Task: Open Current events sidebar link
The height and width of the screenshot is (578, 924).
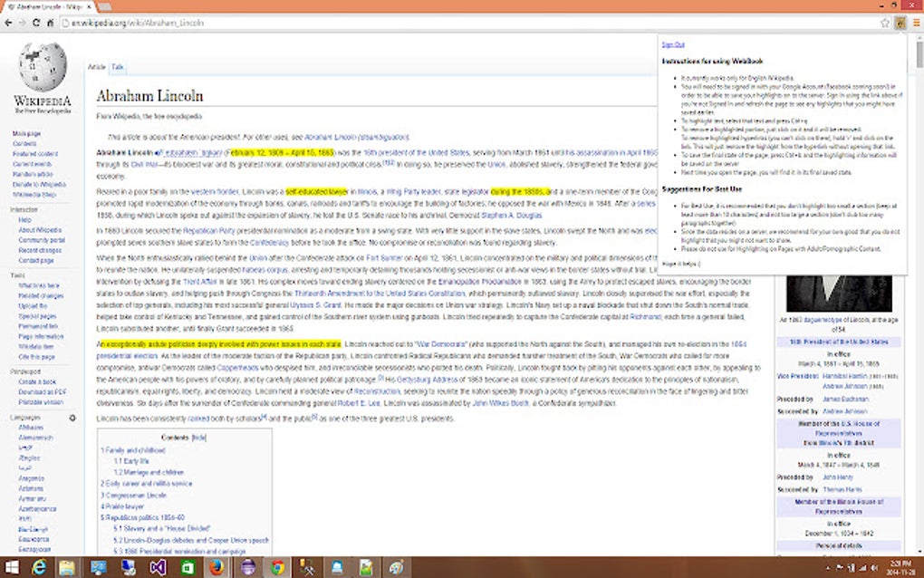Action: (x=32, y=164)
